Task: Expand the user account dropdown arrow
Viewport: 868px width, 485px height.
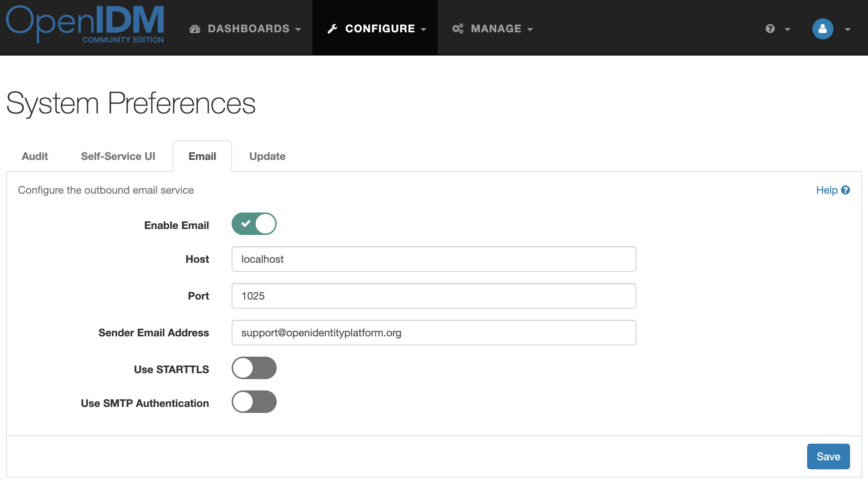Action: coord(848,29)
